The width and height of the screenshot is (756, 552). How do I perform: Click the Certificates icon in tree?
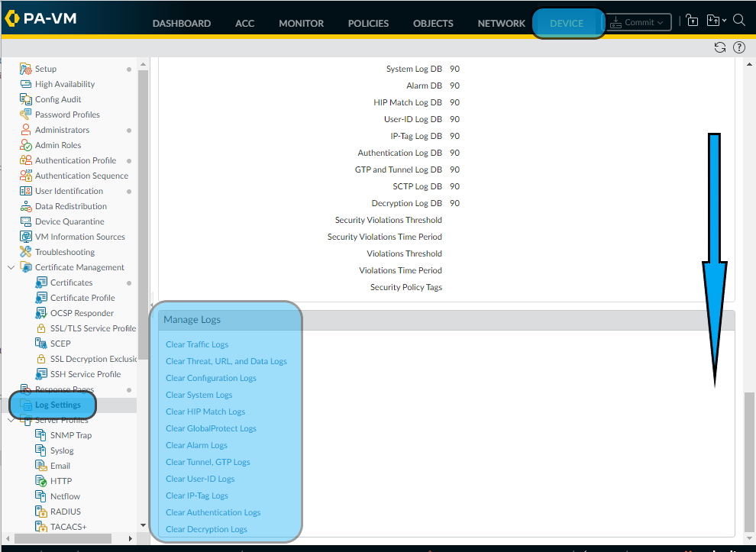41,282
